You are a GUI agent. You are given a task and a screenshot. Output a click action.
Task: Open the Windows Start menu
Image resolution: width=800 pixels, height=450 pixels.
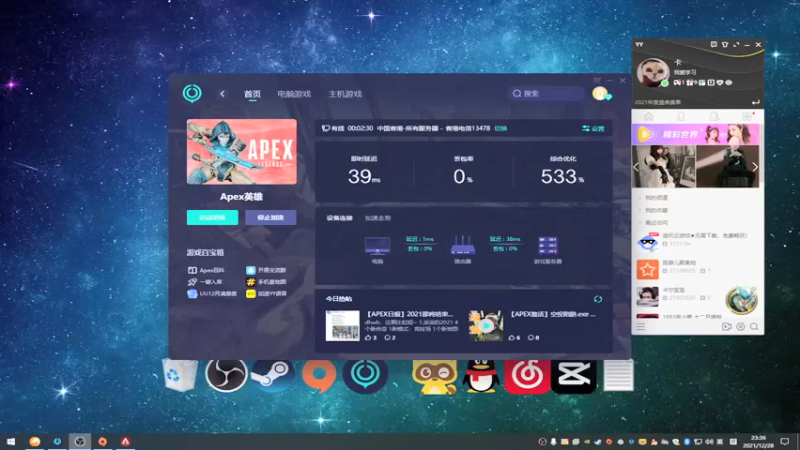11,441
